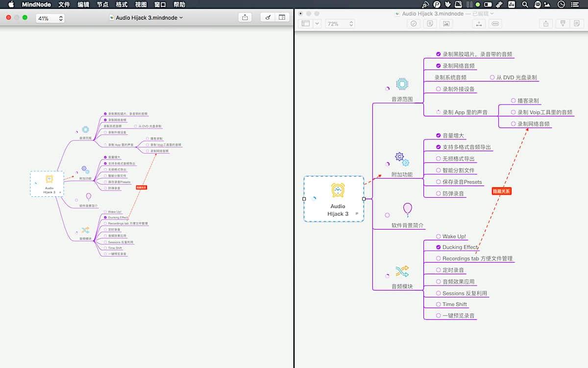Uncheck 支持多格式音频导出 task in right window
Viewport: 588px width, 368px height.
point(439,147)
